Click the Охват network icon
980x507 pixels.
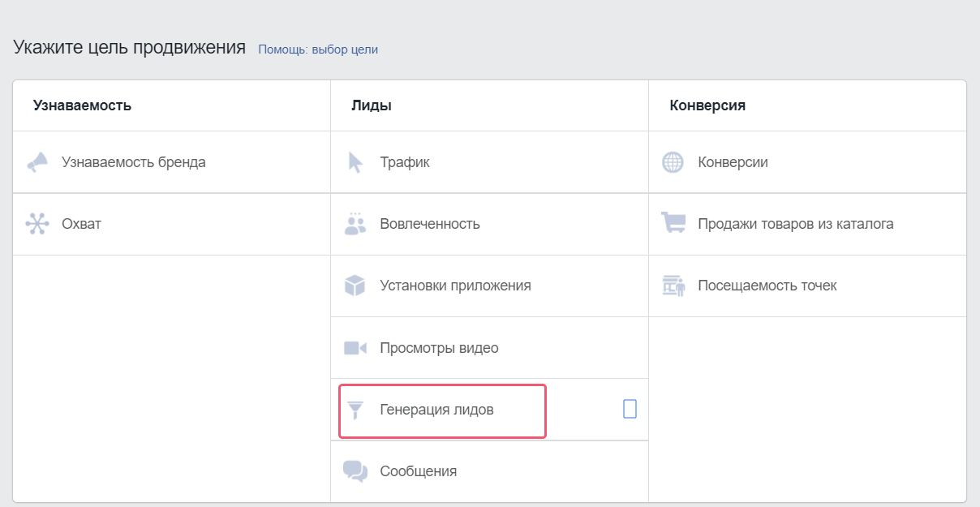point(37,224)
